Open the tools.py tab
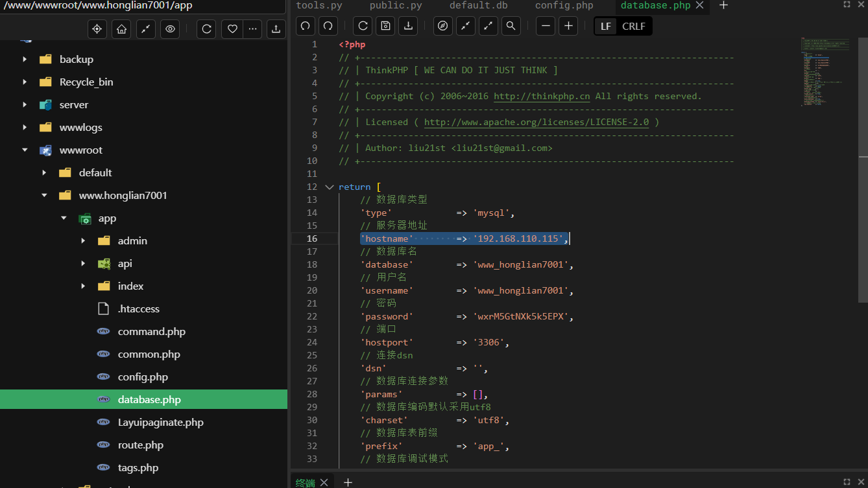868x488 pixels. click(x=319, y=5)
